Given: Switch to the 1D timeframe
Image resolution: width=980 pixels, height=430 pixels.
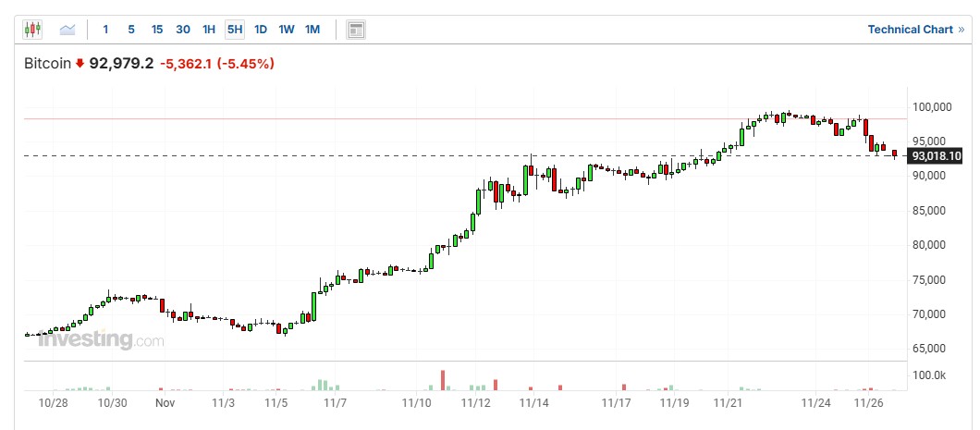Looking at the screenshot, I should point(261,30).
